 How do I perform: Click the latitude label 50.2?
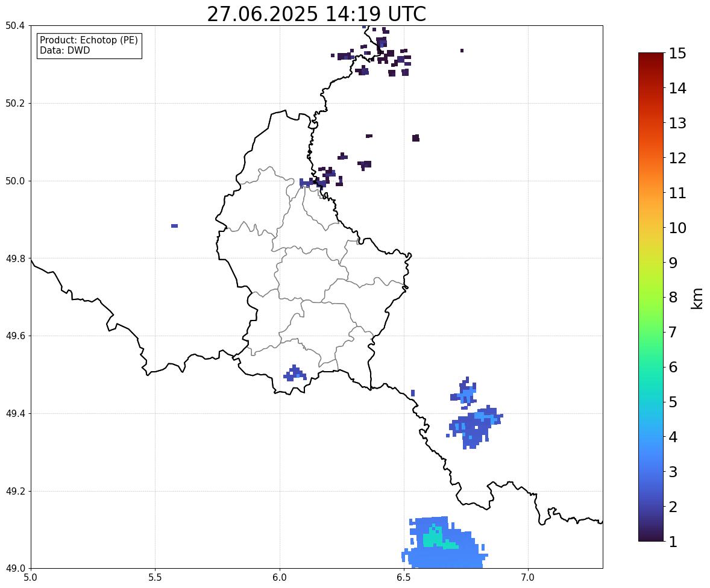pyautogui.click(x=14, y=103)
